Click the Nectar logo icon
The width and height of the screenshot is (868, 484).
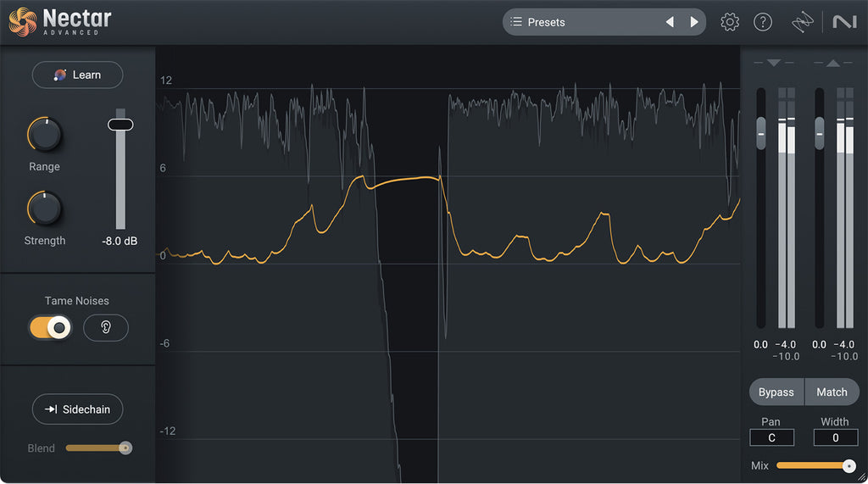click(x=23, y=21)
